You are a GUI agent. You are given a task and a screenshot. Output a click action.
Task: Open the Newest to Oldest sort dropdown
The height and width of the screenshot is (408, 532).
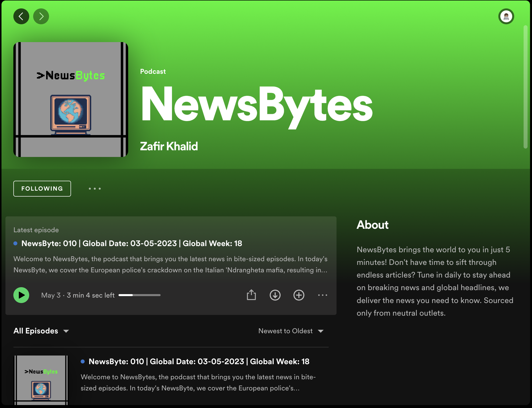(x=285, y=331)
